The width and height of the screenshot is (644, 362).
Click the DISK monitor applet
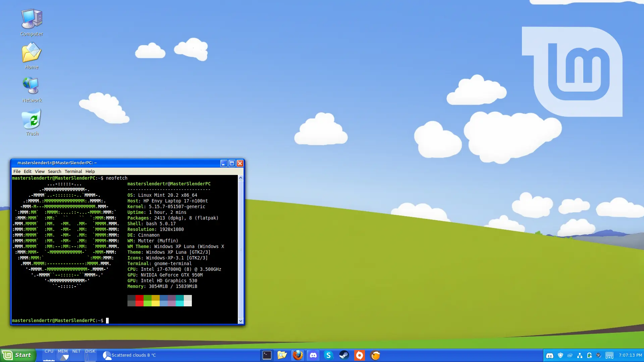click(x=90, y=355)
